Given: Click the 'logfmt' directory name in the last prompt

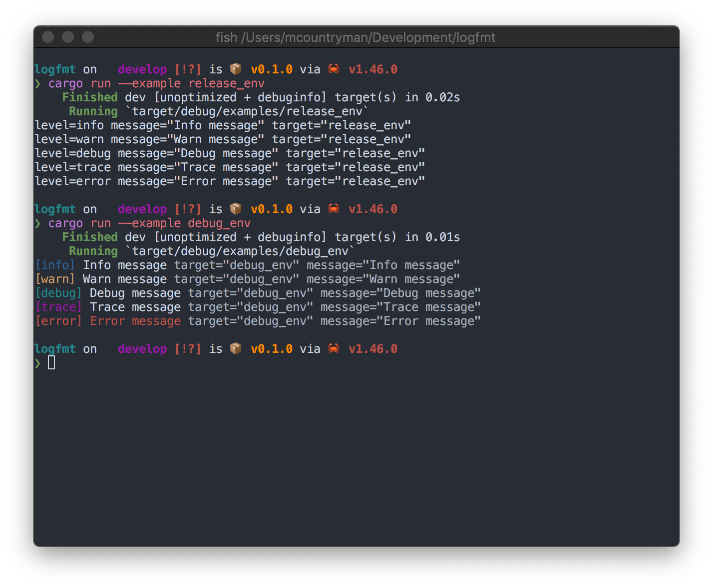Looking at the screenshot, I should pyautogui.click(x=55, y=349).
